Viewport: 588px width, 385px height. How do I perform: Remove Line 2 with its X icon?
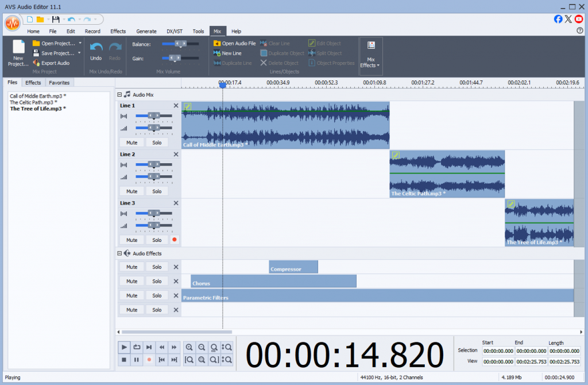point(176,155)
